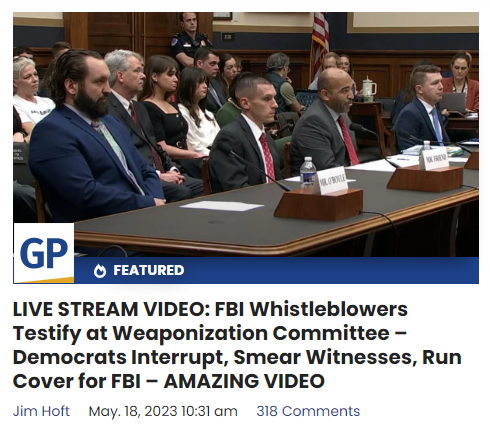Click the bearded man in blue suit
490x426 pixels.
point(93,137)
